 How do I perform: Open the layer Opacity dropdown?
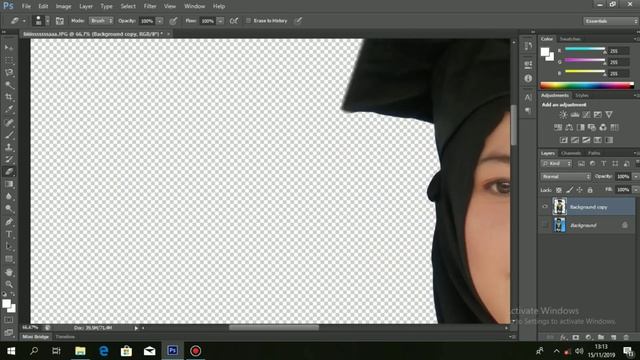[x=636, y=177]
